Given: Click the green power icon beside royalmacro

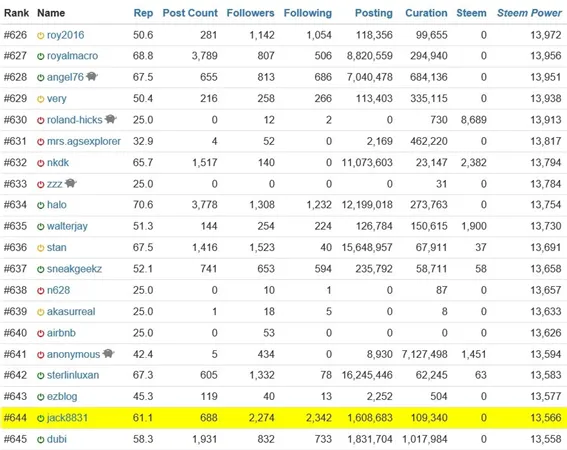Looking at the screenshot, I should click(40, 56).
